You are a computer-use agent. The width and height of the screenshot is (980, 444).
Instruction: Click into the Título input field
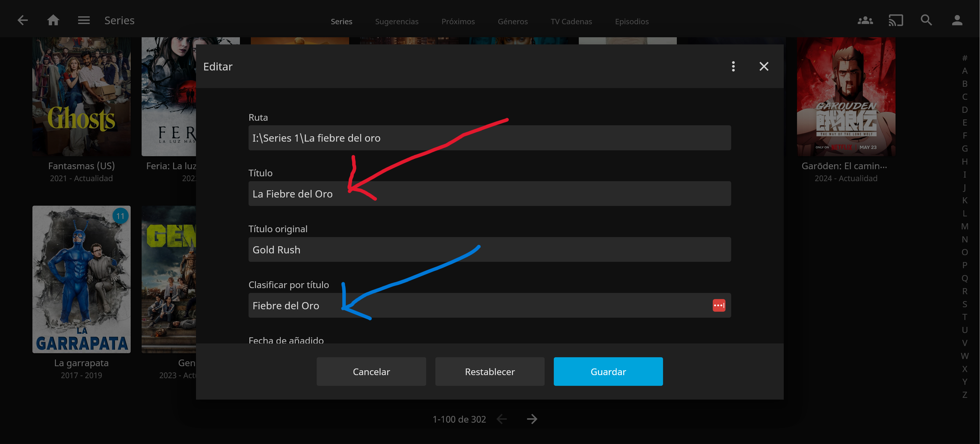[489, 194]
